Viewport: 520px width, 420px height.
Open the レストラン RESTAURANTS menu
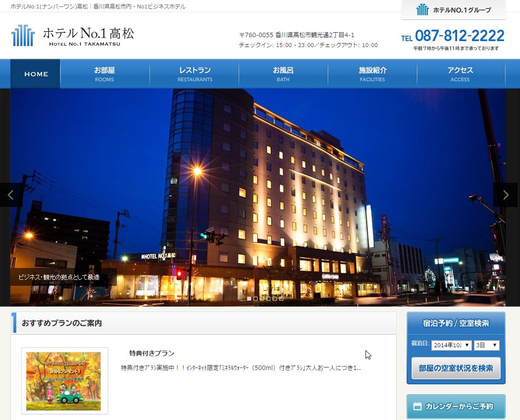click(x=195, y=74)
